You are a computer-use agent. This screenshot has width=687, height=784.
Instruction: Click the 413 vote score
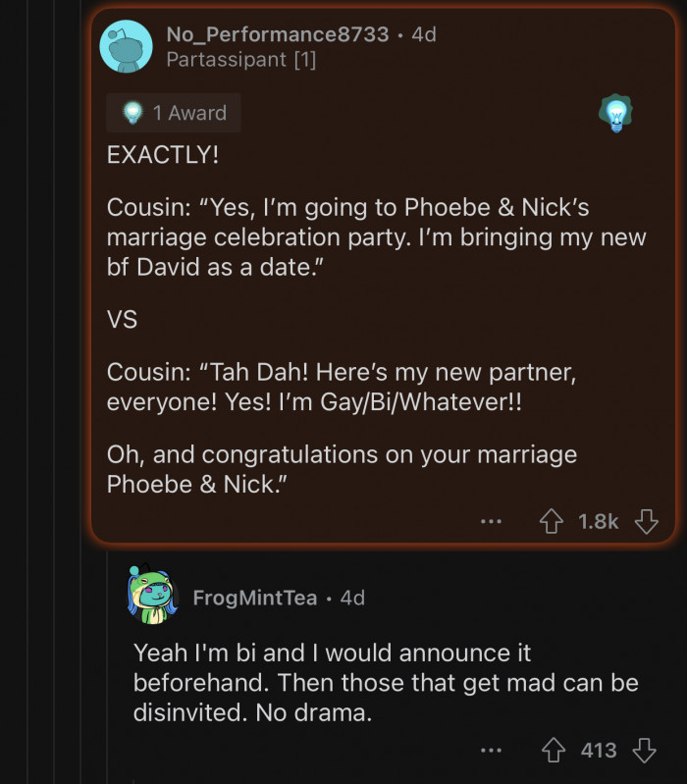pos(599,751)
